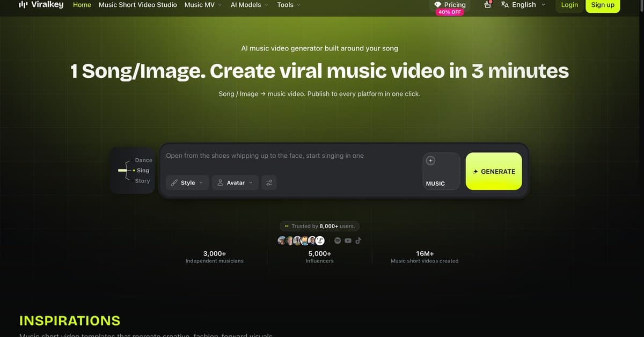Open the Home nav link
644x337 pixels.
tap(82, 5)
